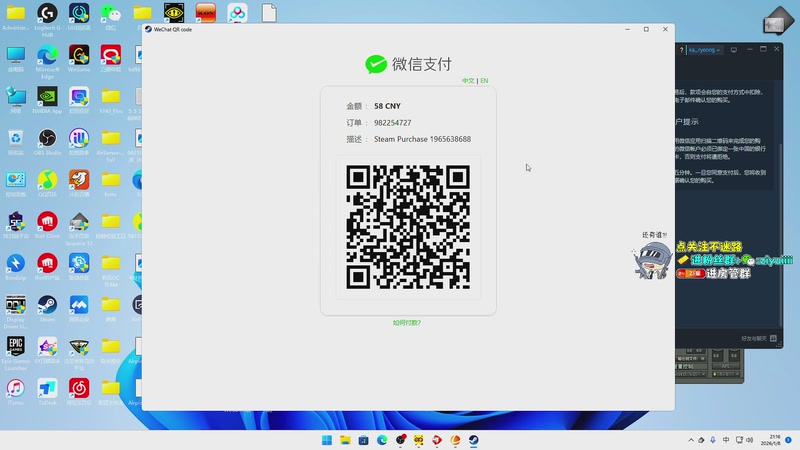Open Display Driver Uninstaller shortcut

pos(16,311)
